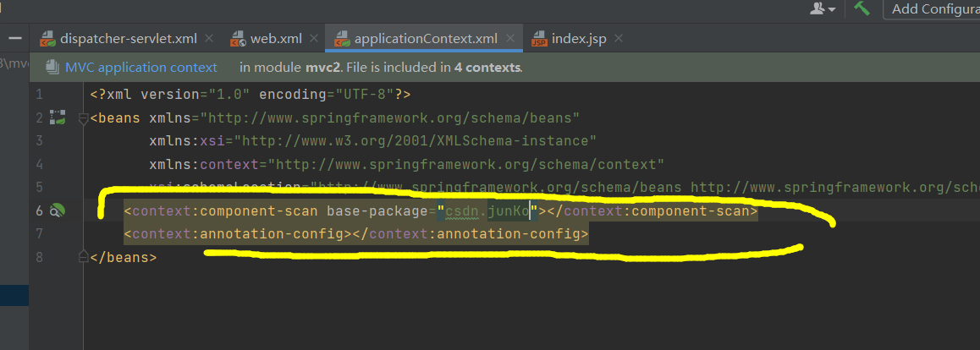Click the Spring bean gutter icon on line 2
The image size is (980, 350).
[58, 117]
